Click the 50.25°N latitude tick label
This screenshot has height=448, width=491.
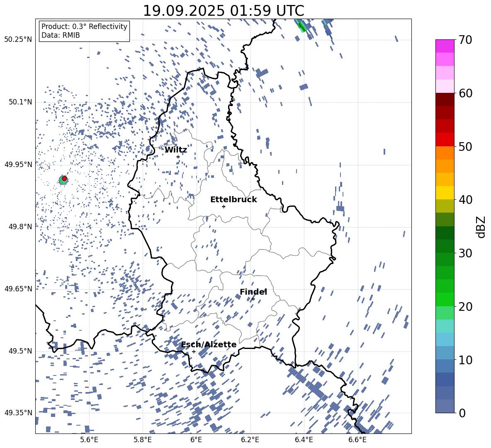click(18, 40)
